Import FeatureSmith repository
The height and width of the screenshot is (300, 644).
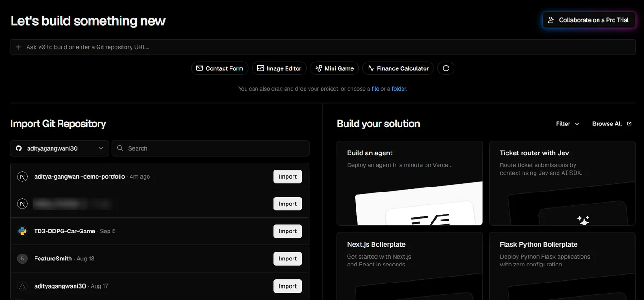click(x=287, y=259)
